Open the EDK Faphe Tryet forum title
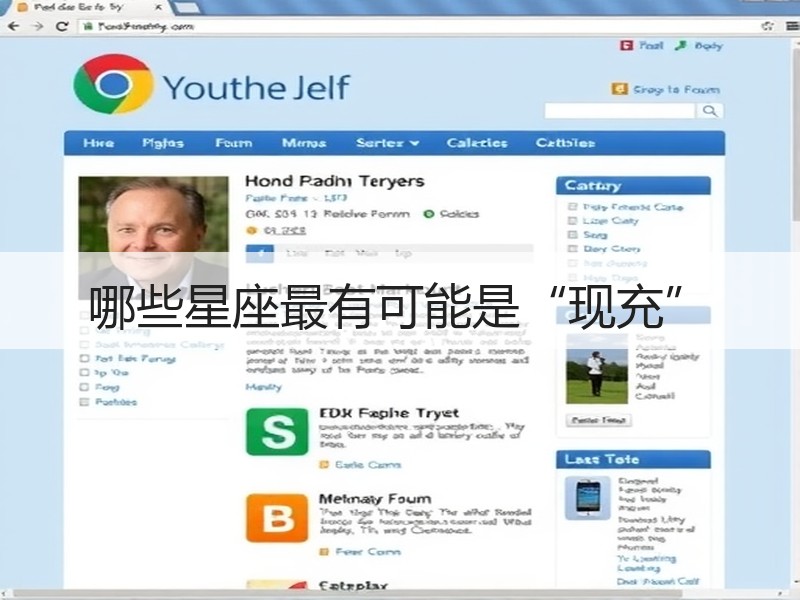This screenshot has height=600, width=800. click(389, 413)
